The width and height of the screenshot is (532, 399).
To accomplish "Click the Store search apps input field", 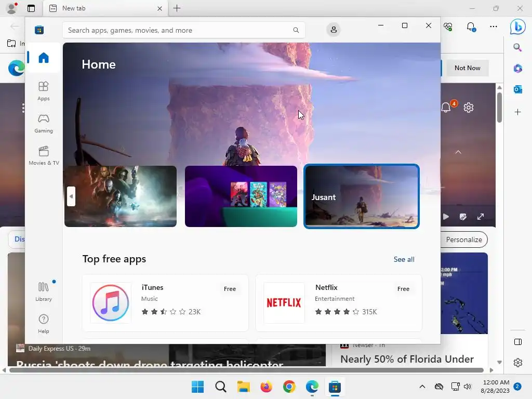I will click(183, 30).
